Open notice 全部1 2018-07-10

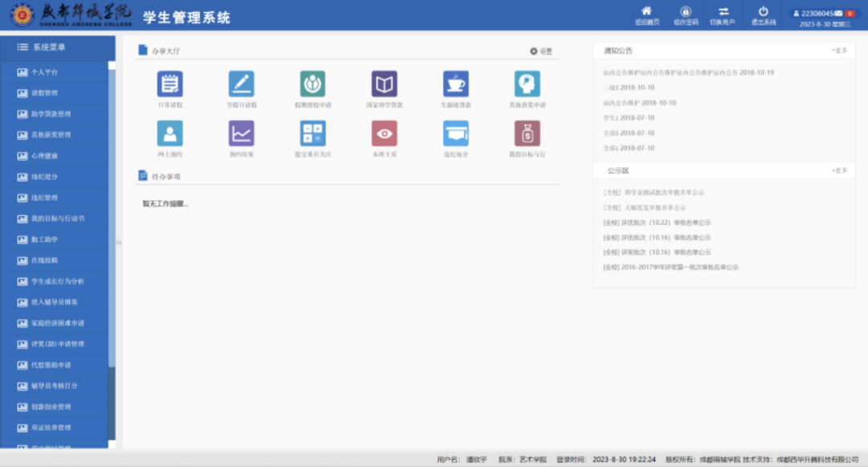[628, 148]
